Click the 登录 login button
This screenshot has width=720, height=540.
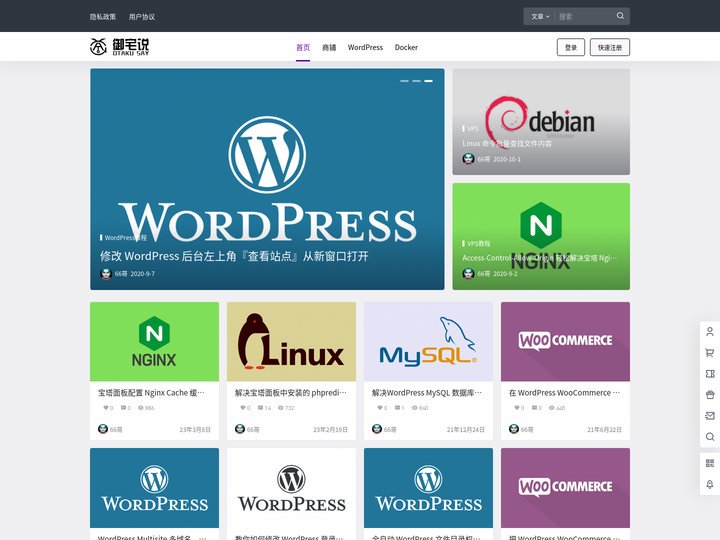[x=571, y=47]
